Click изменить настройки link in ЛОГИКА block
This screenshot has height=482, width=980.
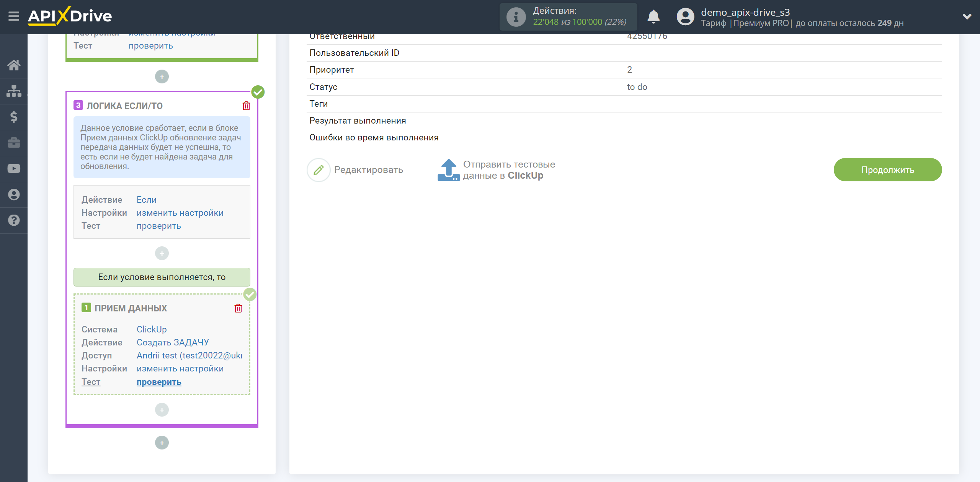pyautogui.click(x=180, y=213)
